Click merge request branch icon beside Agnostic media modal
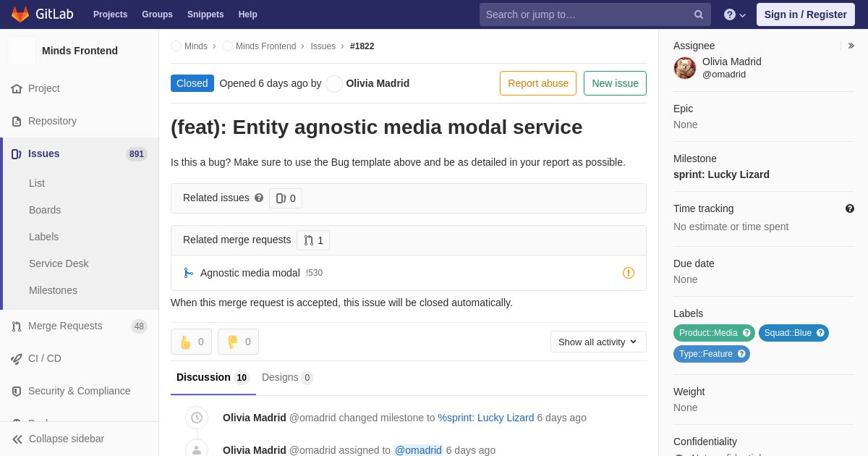Viewport: 868px width, 456px height. [189, 273]
